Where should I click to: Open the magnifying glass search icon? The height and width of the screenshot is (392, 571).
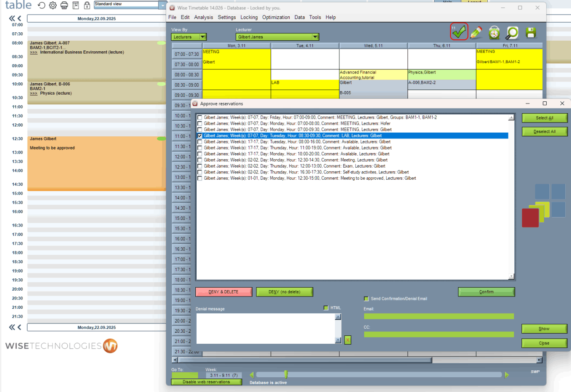coord(512,33)
